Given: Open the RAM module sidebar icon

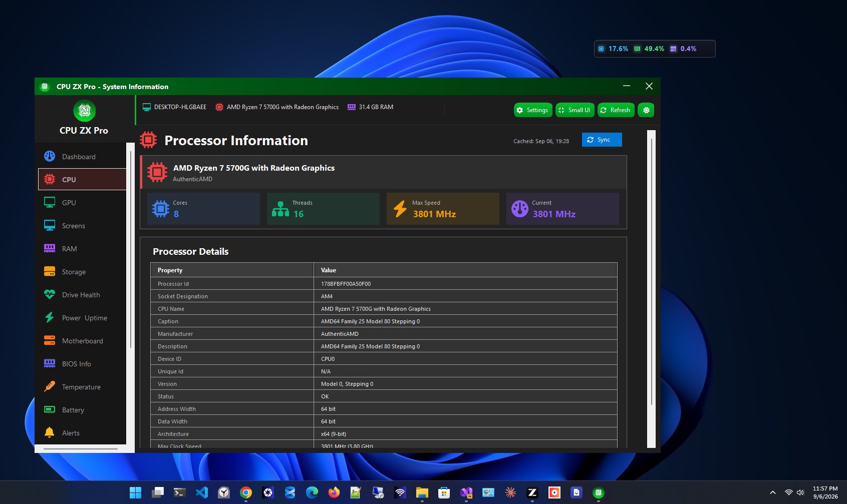Looking at the screenshot, I should point(50,248).
